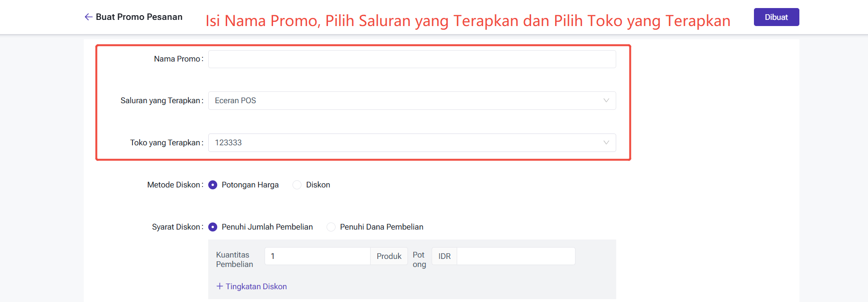Click the back arrow beside Buat Promo Pesanan
This screenshot has width=868, height=302.
point(89,17)
